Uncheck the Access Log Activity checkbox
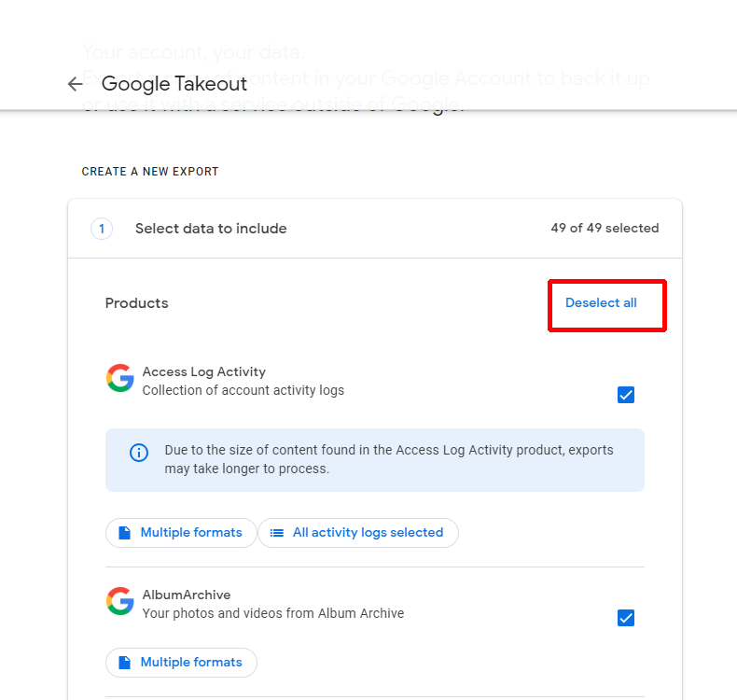Screen dimensions: 737x700 click(x=626, y=395)
